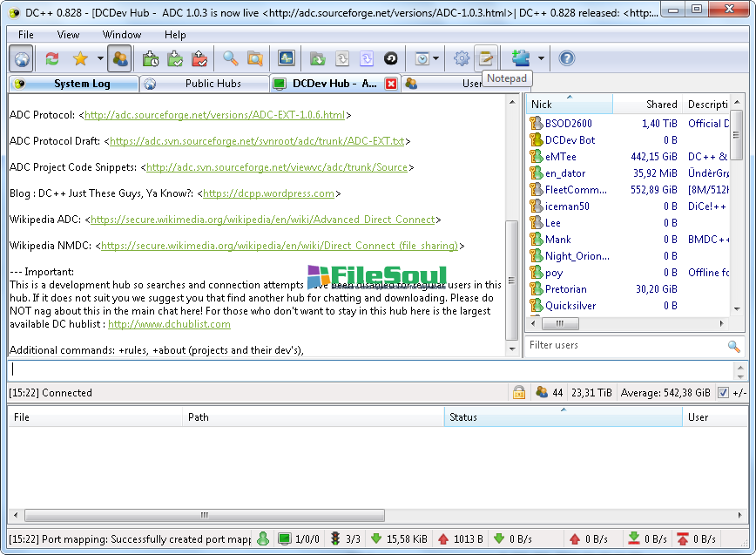This screenshot has width=756, height=555.
Task: Open Plugins puzzle-piece icon
Action: click(521, 59)
